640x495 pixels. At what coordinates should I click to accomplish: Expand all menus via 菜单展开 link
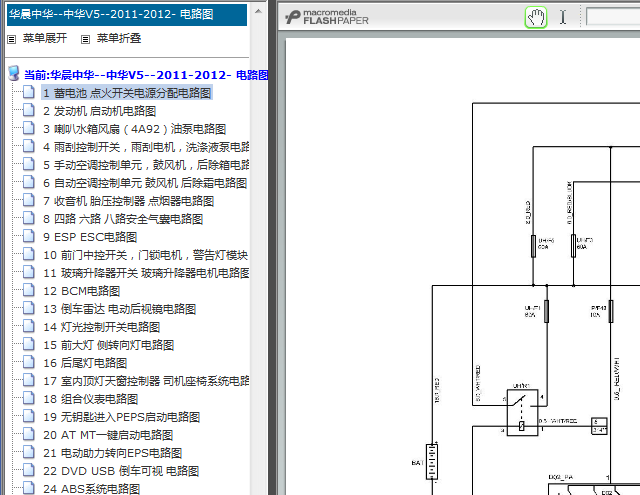tap(45, 38)
